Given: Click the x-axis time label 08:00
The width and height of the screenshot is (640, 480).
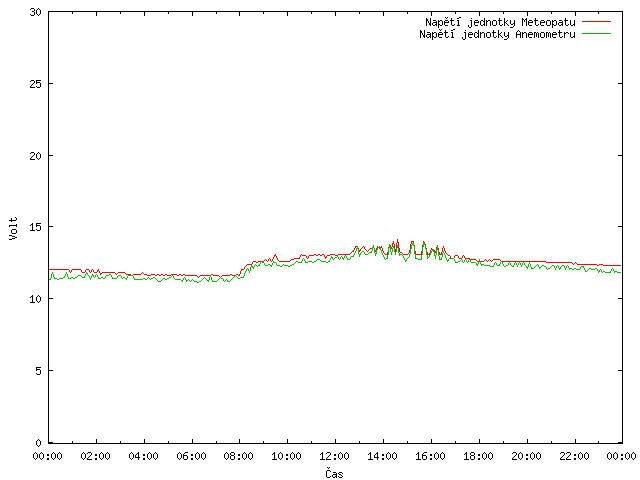Looking at the screenshot, I should 239,456.
